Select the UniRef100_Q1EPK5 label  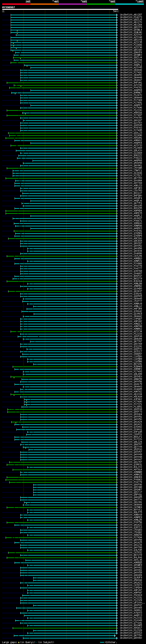[x=131, y=296]
